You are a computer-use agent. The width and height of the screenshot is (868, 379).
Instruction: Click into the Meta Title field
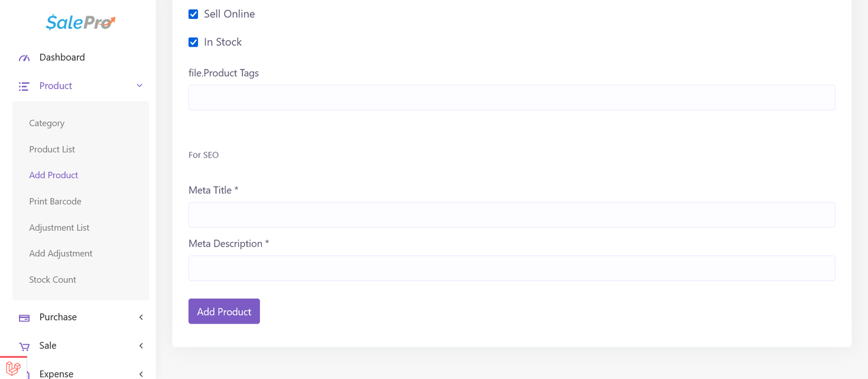tap(512, 215)
